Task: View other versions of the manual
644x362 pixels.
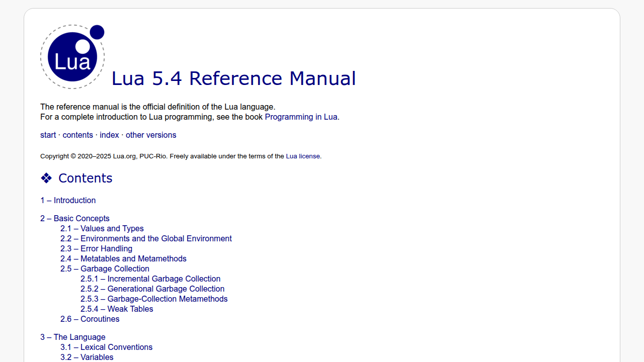Action: click(x=151, y=135)
